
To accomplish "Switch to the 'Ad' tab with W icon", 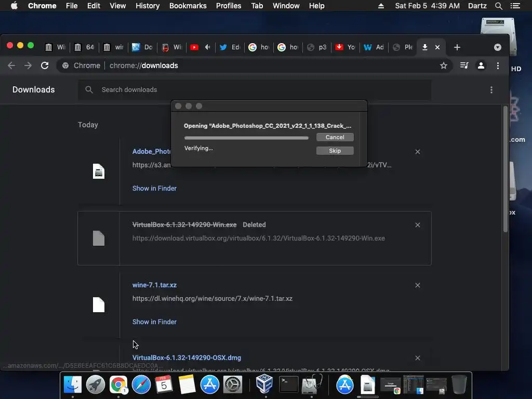I will (x=374, y=47).
